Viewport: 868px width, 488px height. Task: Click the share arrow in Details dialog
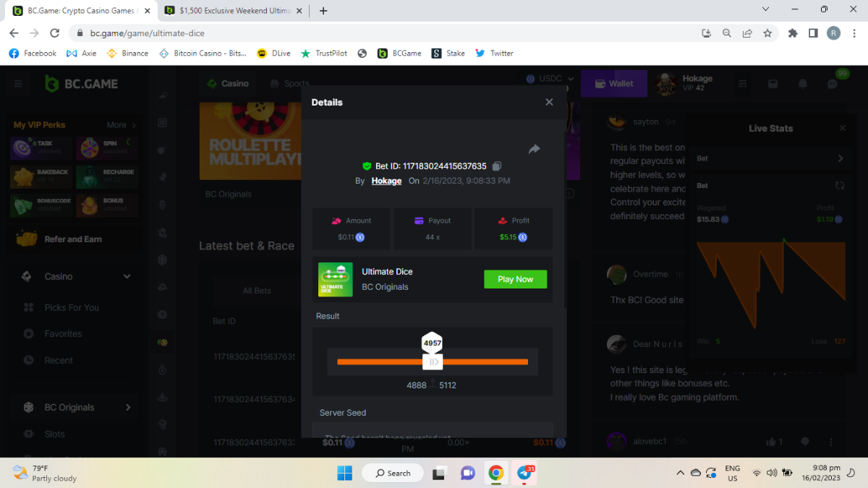[x=535, y=149]
